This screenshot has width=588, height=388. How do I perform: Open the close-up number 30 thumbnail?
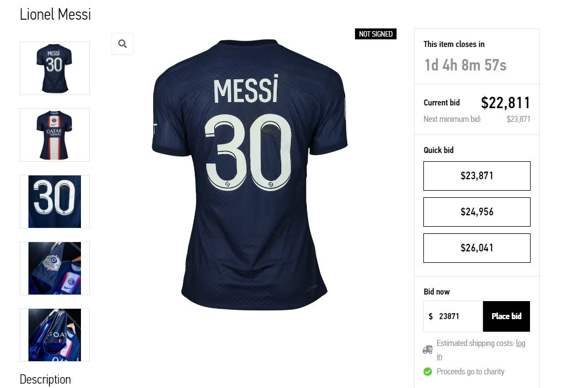55,202
